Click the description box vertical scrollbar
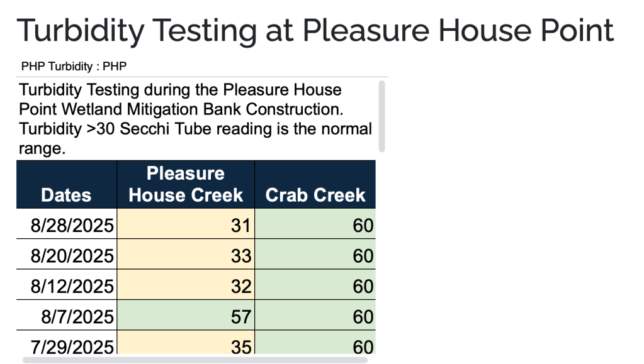The width and height of the screenshot is (644, 364). tap(381, 116)
